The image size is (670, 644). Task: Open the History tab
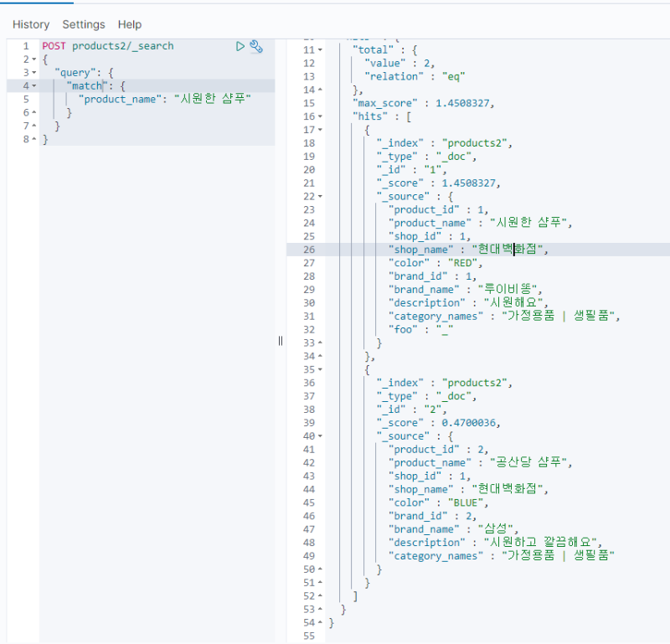coord(31,24)
